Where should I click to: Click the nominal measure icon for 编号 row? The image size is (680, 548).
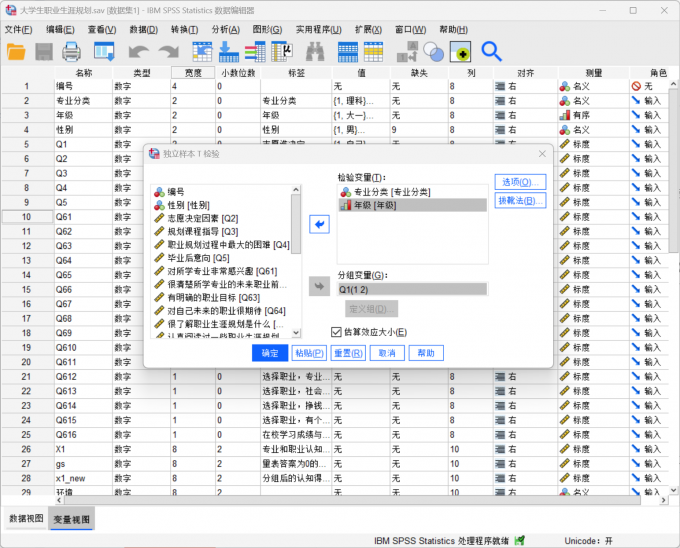tap(565, 86)
